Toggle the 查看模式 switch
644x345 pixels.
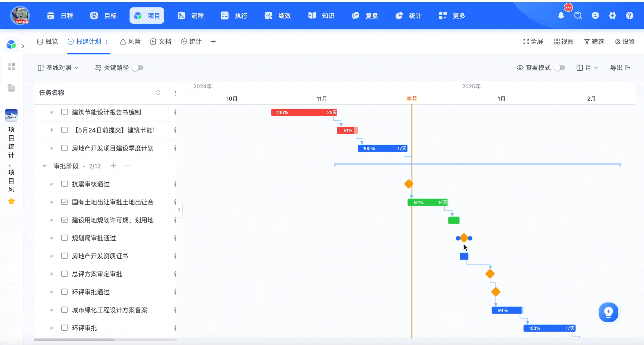pyautogui.click(x=560, y=68)
